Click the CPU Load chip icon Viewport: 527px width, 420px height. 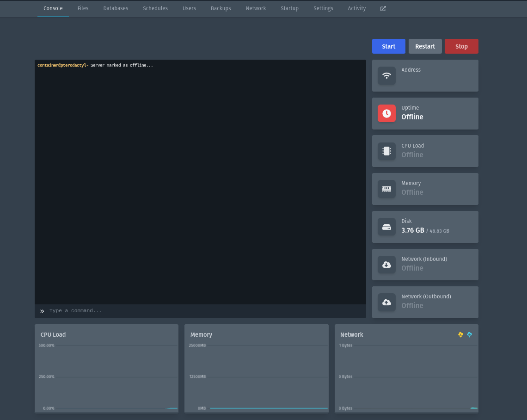(386, 151)
